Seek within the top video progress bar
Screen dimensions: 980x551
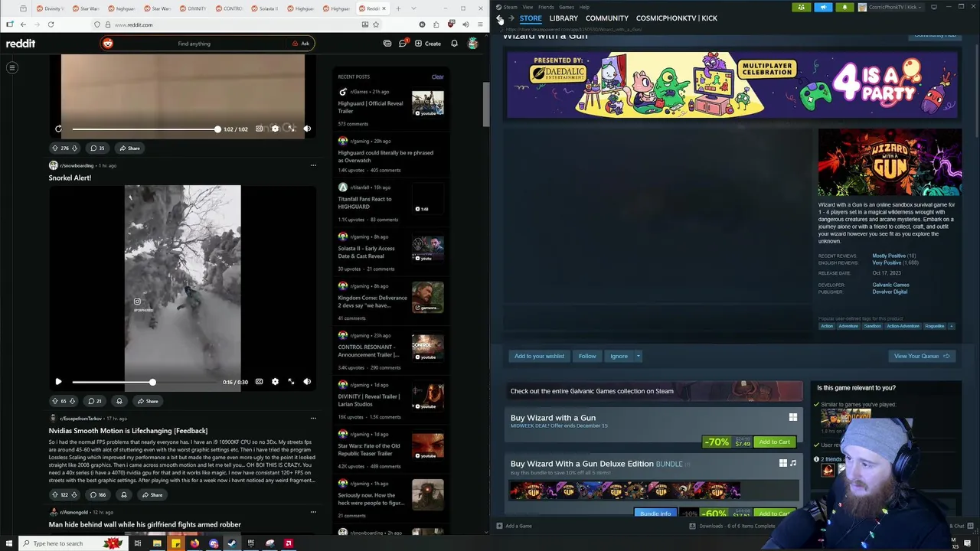click(145, 129)
